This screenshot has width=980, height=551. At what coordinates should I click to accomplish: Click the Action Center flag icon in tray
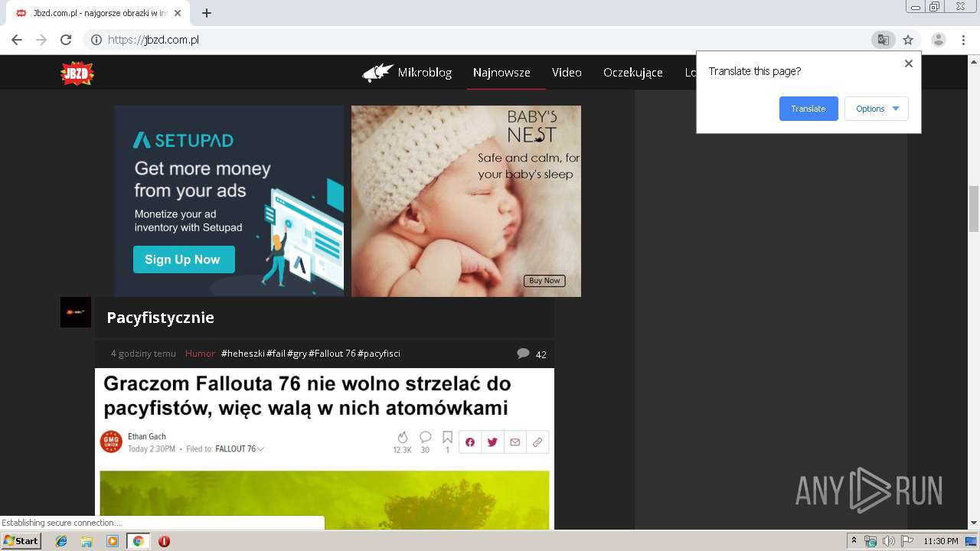[x=907, y=541]
